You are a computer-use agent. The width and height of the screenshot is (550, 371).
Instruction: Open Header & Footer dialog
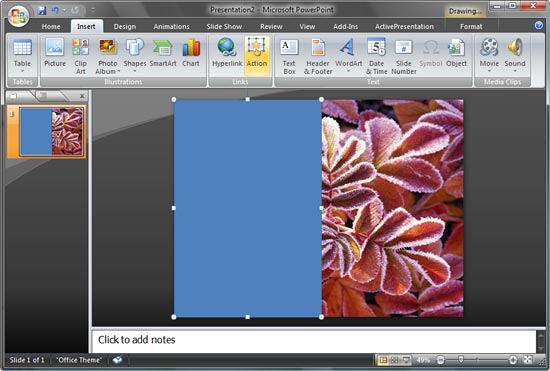pos(318,56)
